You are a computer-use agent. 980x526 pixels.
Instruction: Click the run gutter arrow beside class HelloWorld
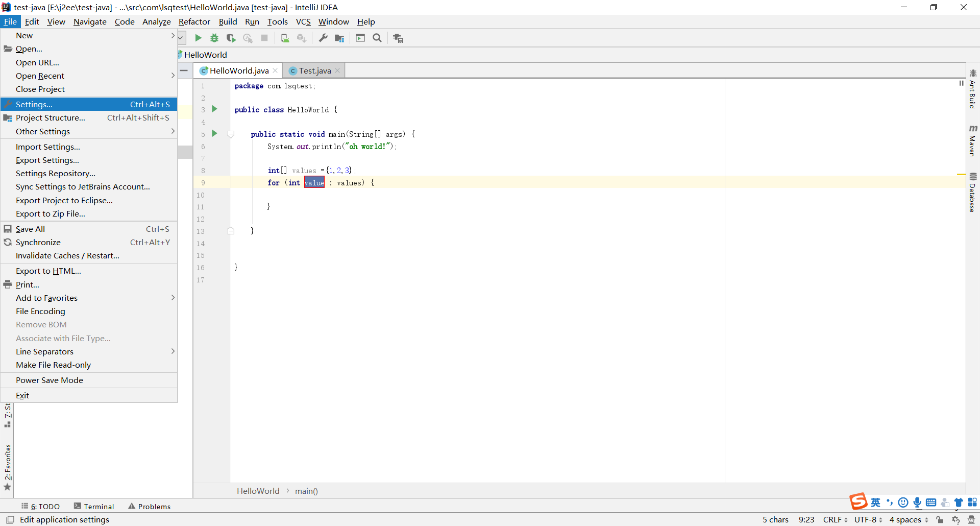click(214, 109)
